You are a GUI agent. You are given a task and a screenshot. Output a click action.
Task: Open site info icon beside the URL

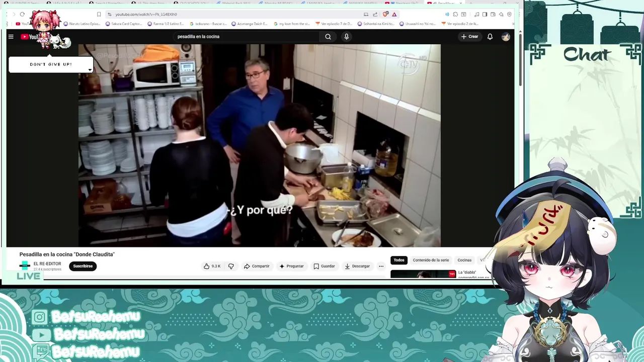(x=110, y=14)
